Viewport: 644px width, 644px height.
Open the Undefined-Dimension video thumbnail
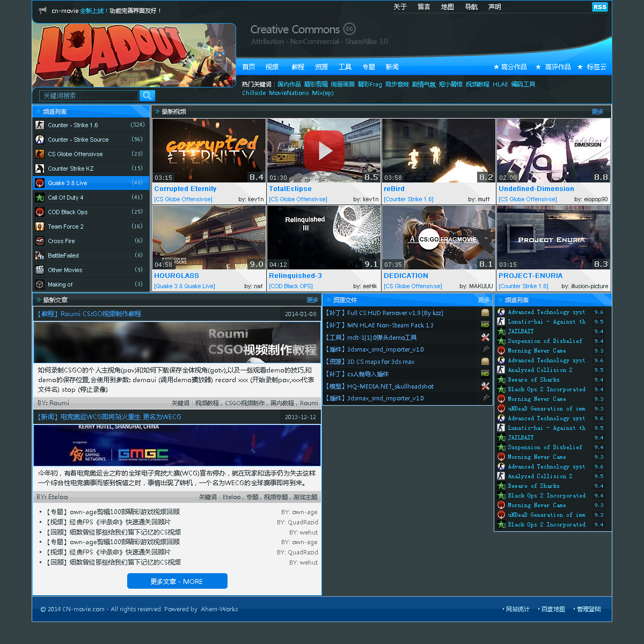553,151
